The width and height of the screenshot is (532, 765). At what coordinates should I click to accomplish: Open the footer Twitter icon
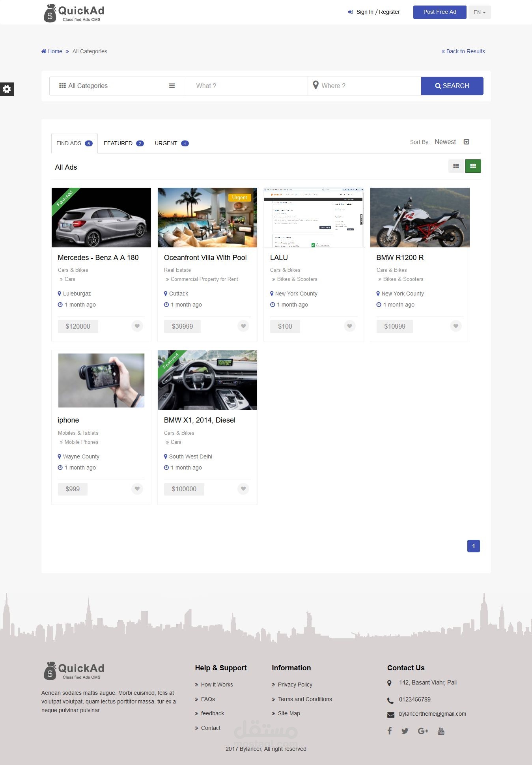point(405,731)
